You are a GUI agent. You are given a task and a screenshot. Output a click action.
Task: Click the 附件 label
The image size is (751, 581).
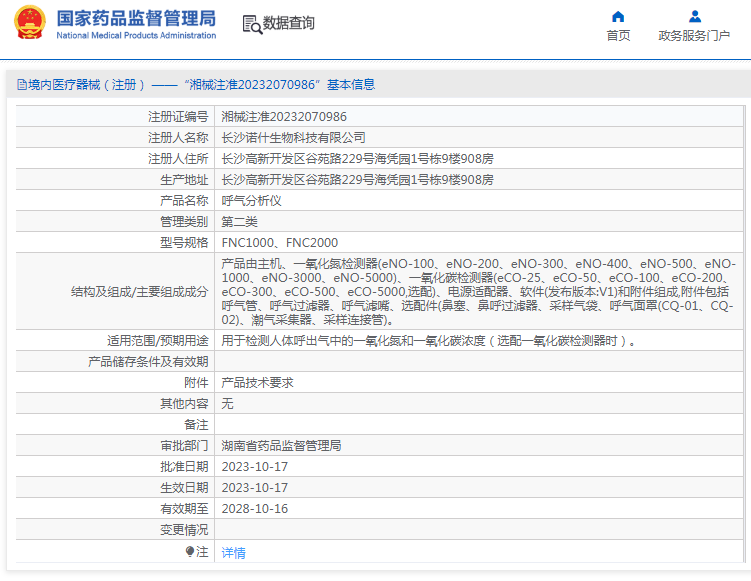196,383
